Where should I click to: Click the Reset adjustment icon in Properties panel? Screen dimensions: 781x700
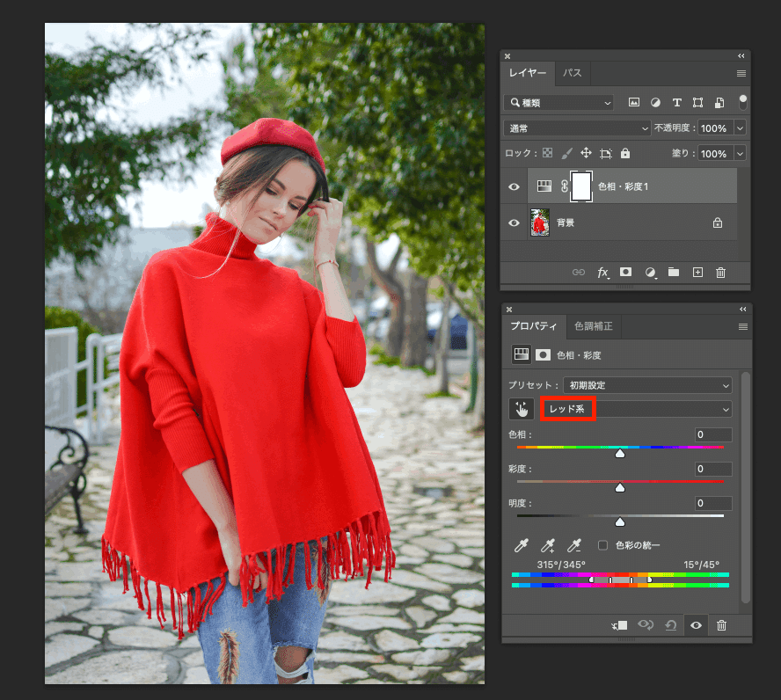pyautogui.click(x=670, y=625)
